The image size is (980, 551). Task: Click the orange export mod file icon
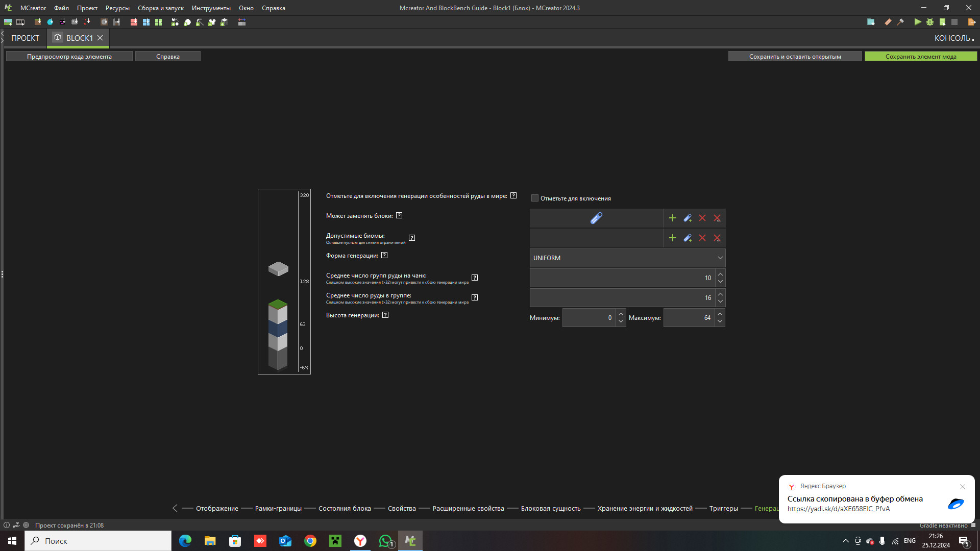(x=971, y=22)
